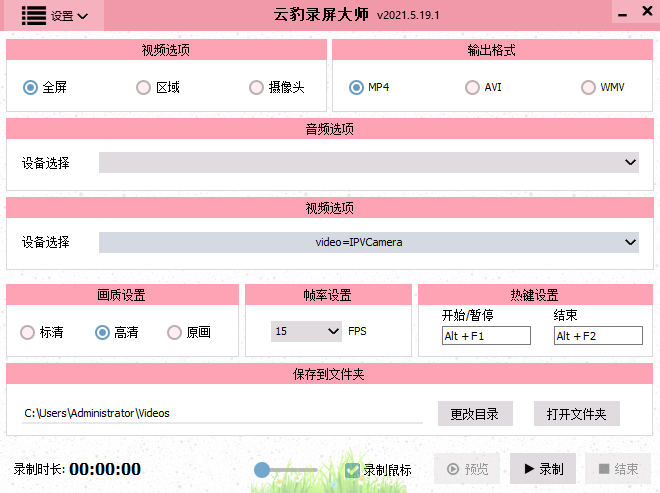Image resolution: width=660 pixels, height=493 pixels.
Task: Select 原画 original quality
Action: 175,332
